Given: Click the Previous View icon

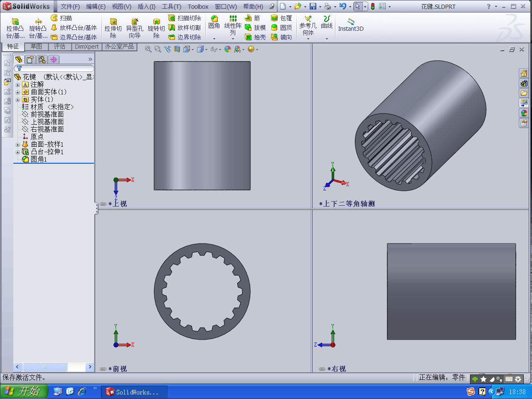Looking at the screenshot, I should [x=167, y=49].
